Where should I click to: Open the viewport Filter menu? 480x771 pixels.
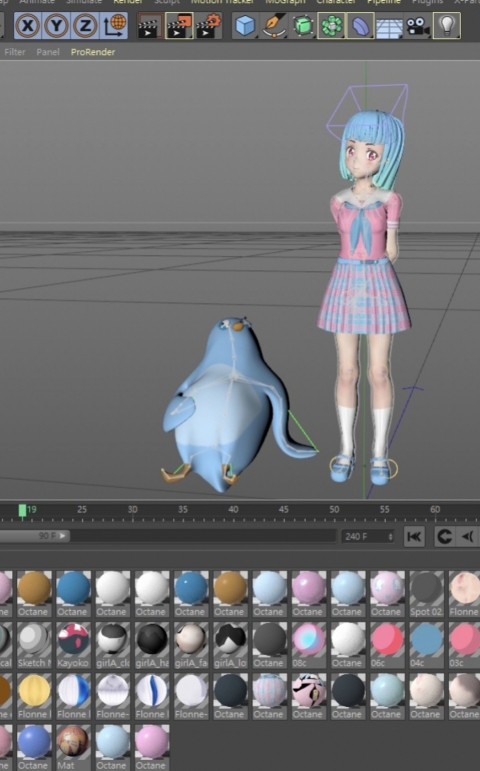pyautogui.click(x=15, y=52)
